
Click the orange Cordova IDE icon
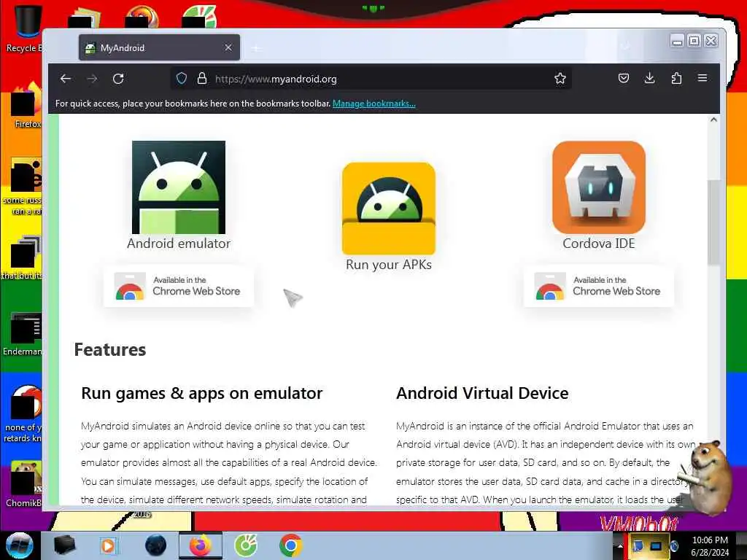click(599, 187)
